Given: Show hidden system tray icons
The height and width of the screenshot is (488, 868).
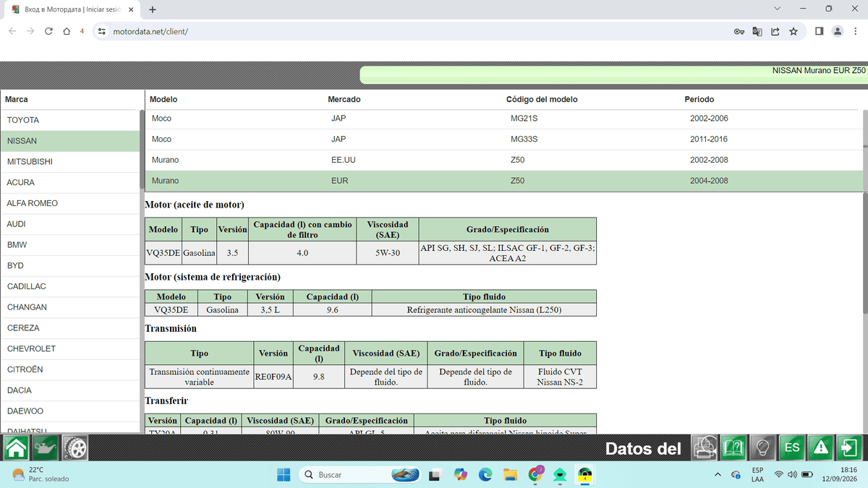Looking at the screenshot, I should [x=718, y=474].
